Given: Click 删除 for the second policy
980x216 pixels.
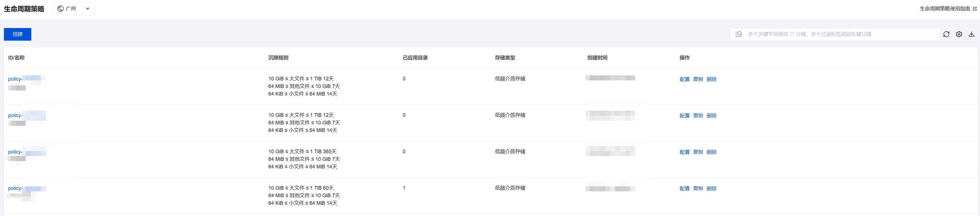Looking at the screenshot, I should (x=711, y=116).
